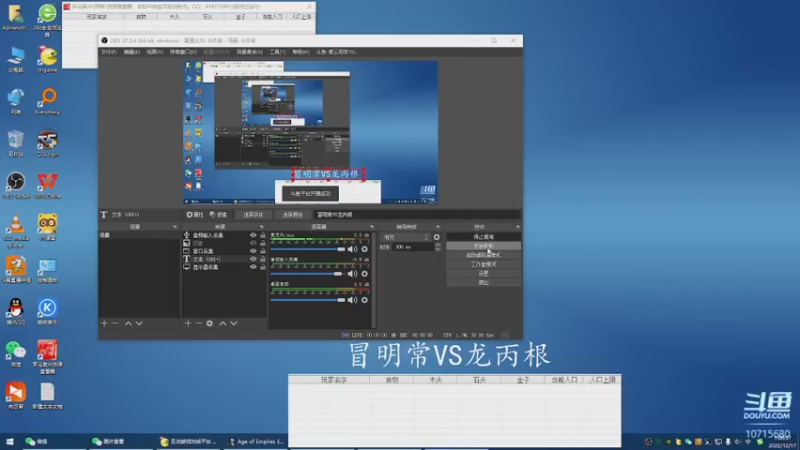Click 开始录制 start recording button
This screenshot has height=450, width=800.
point(483,246)
